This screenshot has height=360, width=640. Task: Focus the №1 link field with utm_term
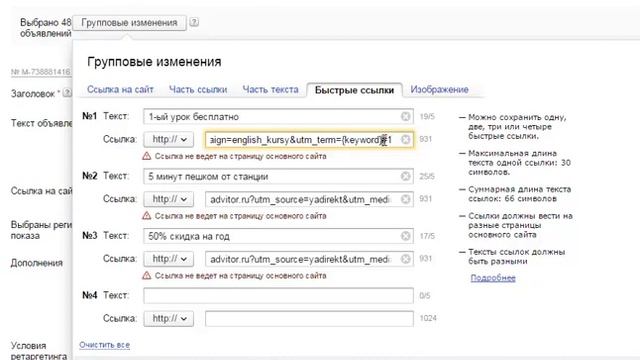tap(309, 140)
